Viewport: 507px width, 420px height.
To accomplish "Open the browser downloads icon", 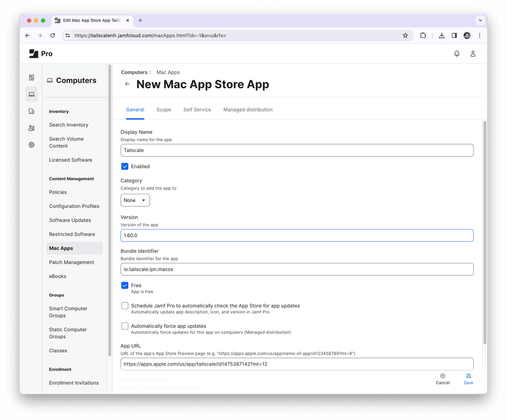I will pos(442,36).
